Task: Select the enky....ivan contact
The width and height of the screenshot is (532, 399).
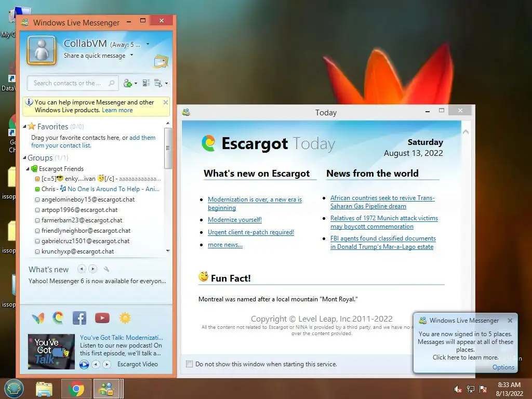Action: coord(98,179)
